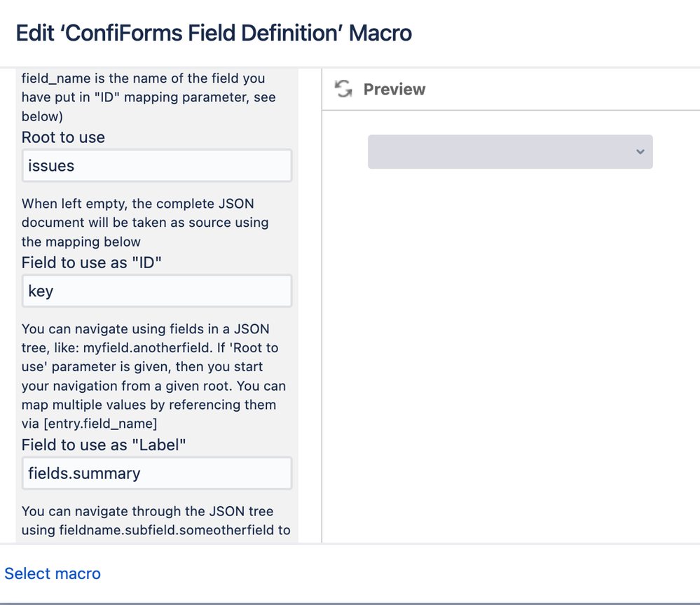Click the 'field_name is the name' description text
The image size is (700, 605).
pyautogui.click(x=149, y=97)
